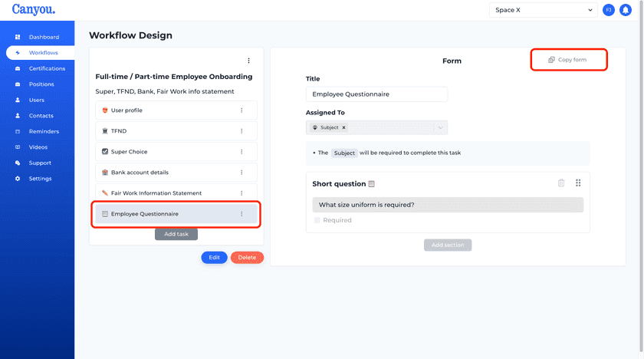
Task: Click the Title input field
Action: tap(376, 94)
